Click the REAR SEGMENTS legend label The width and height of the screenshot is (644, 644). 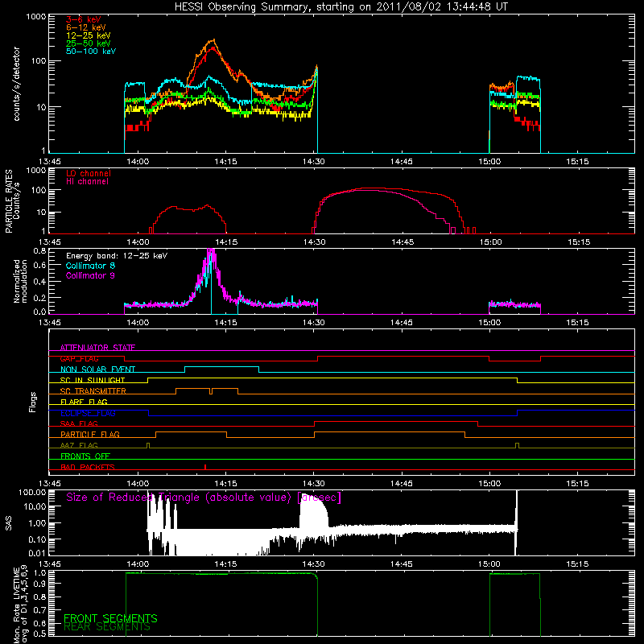pos(107,627)
